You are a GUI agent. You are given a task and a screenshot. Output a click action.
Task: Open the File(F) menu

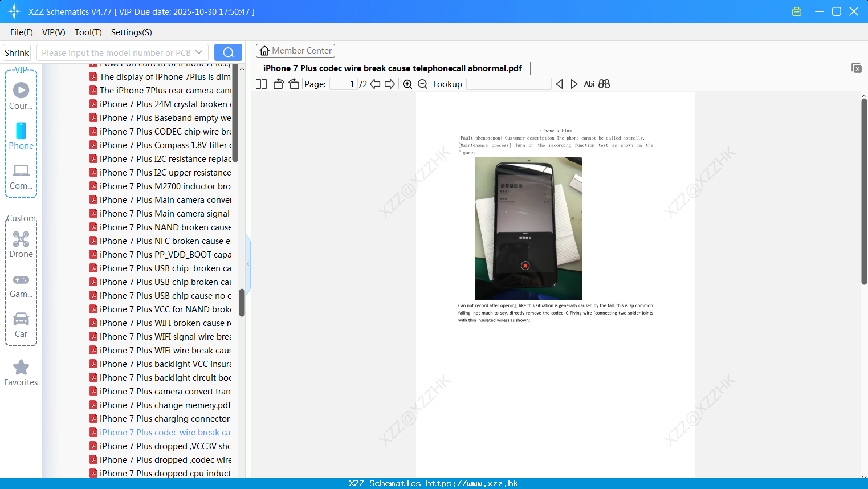(x=22, y=32)
